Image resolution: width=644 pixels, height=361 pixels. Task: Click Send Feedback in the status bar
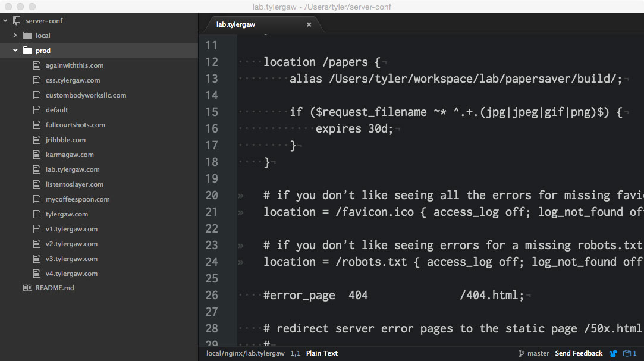click(579, 353)
